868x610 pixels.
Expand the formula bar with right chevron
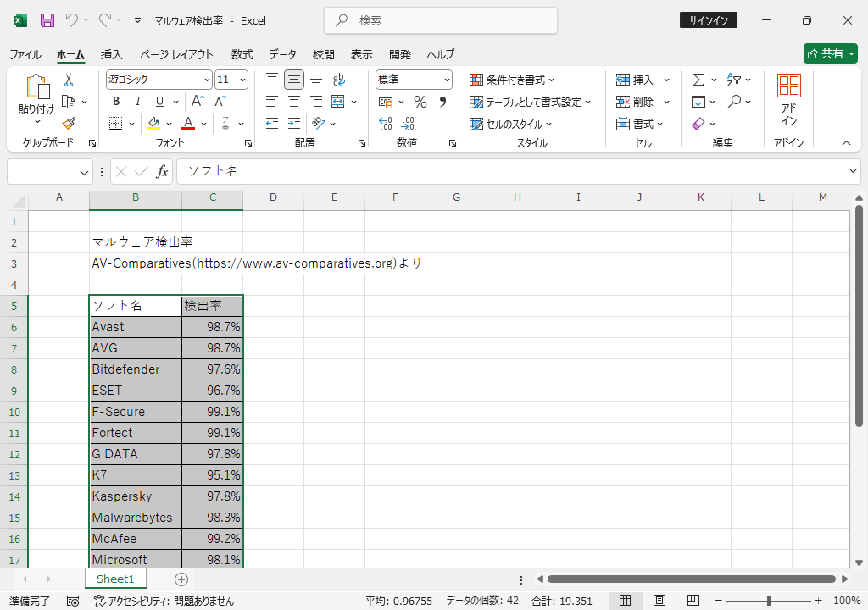pos(853,171)
